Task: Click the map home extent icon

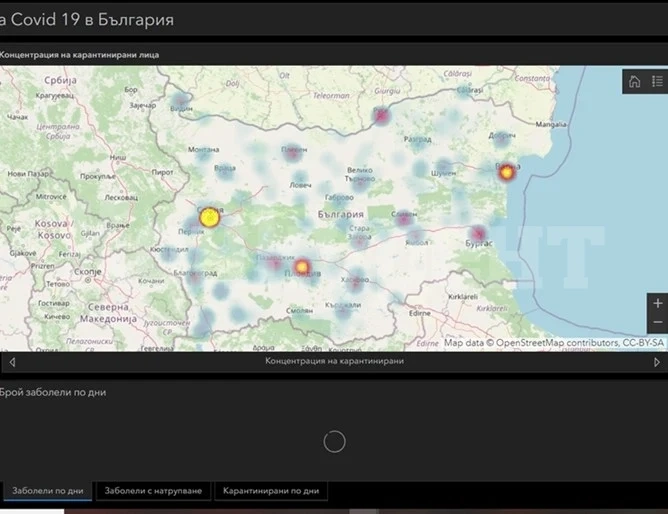Action: pos(634,81)
